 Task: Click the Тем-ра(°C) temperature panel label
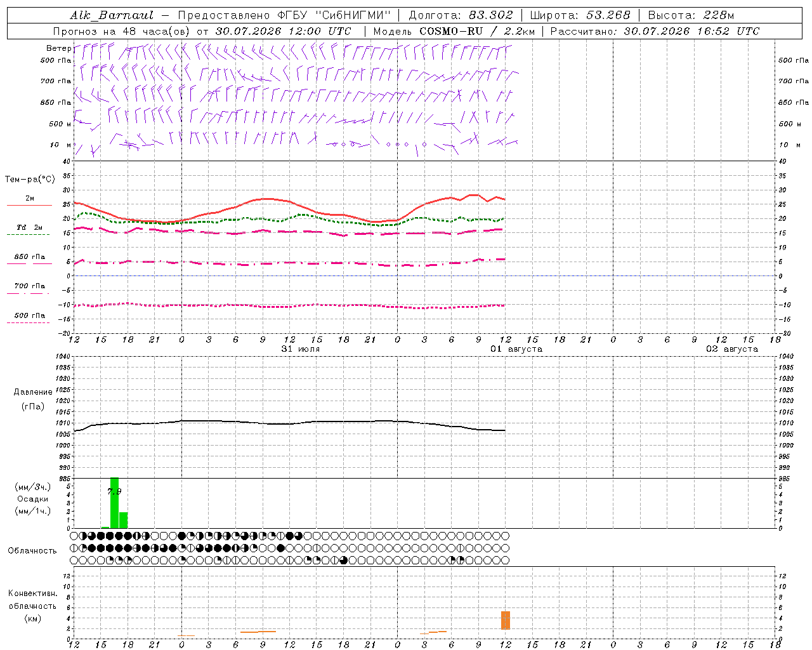[x=30, y=180]
